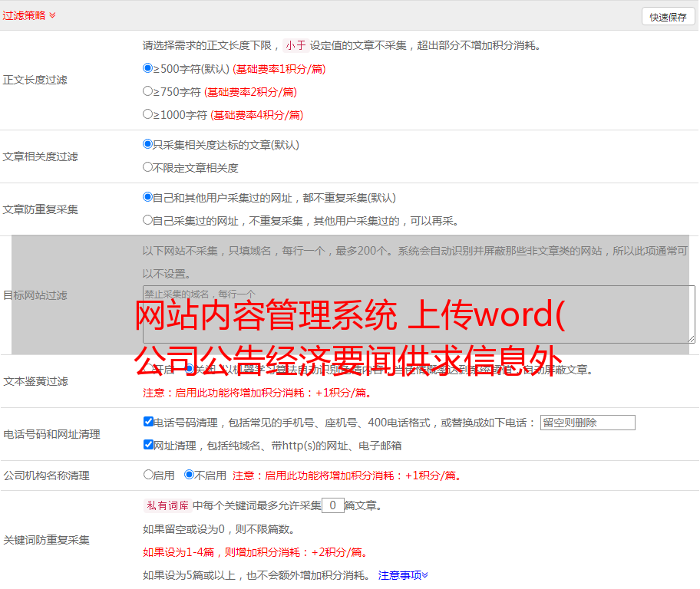Click the 快速保存 button

668,17
